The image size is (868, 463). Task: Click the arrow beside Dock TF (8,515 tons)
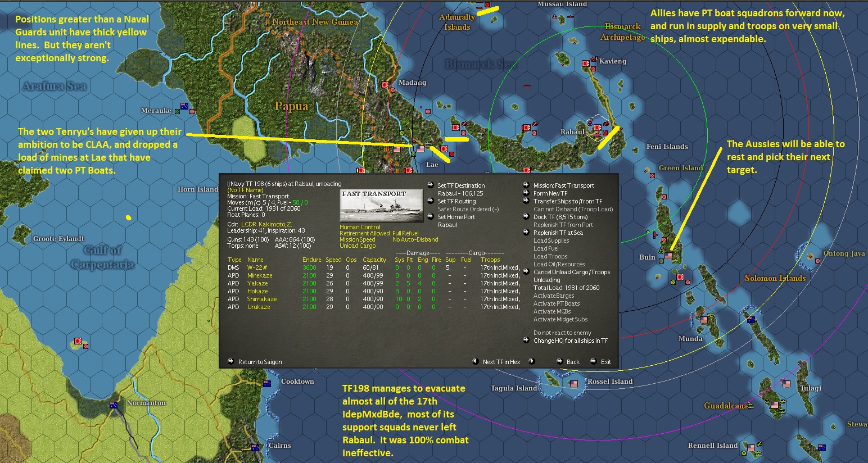526,216
